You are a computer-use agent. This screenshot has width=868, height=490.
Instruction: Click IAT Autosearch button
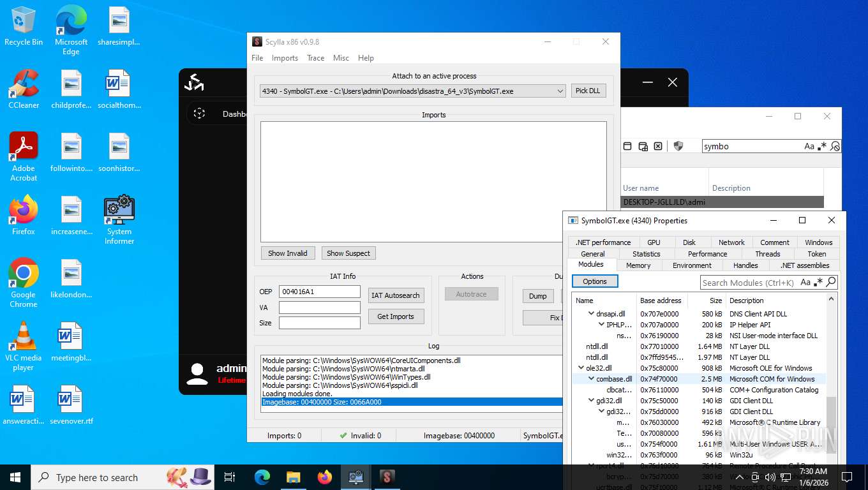(396, 295)
